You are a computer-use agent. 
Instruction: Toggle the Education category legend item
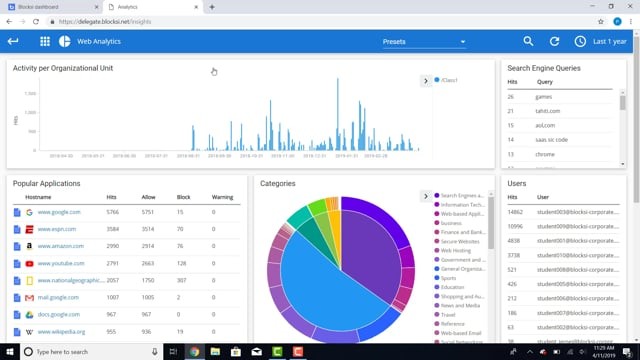pyautogui.click(x=449, y=287)
